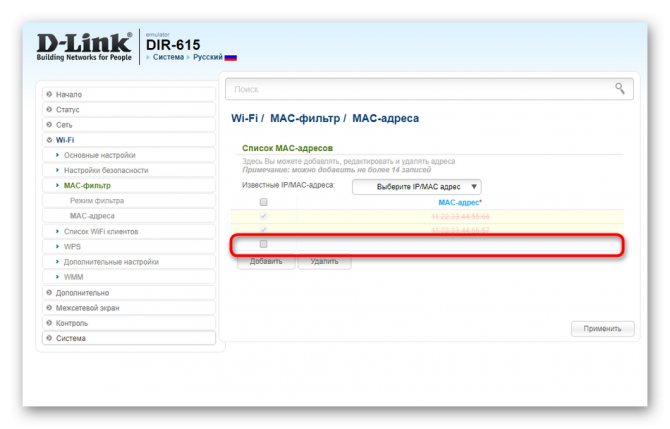This screenshot has width=670, height=429.
Task: Click the MAC-адрес column header
Action: [460, 203]
